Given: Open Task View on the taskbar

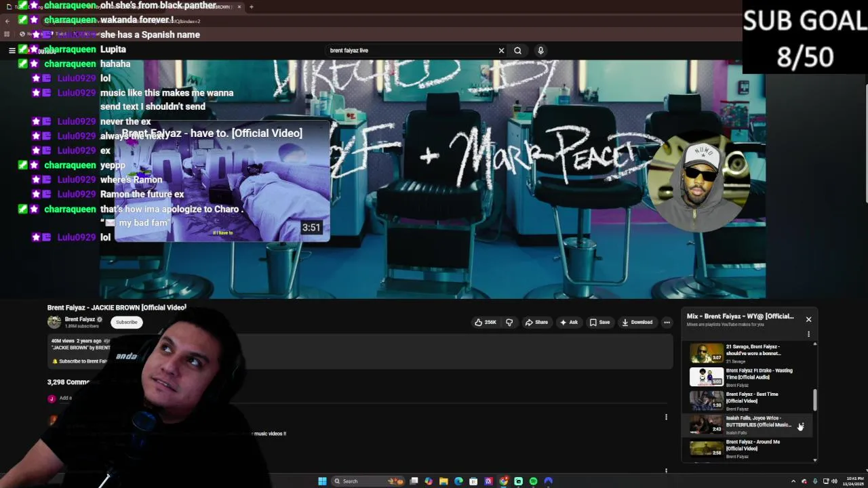Looking at the screenshot, I should [414, 481].
